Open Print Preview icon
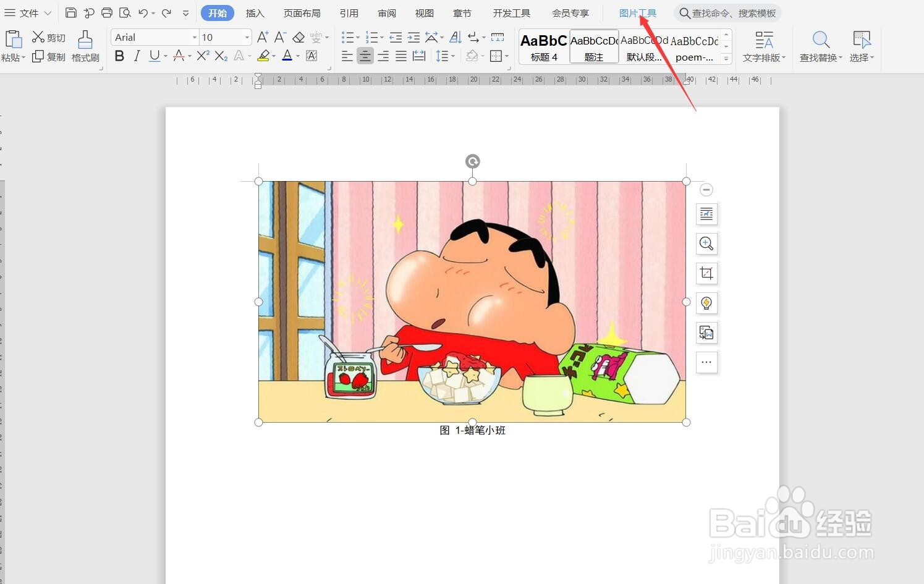Viewport: 924px width, 584px height. pos(125,13)
